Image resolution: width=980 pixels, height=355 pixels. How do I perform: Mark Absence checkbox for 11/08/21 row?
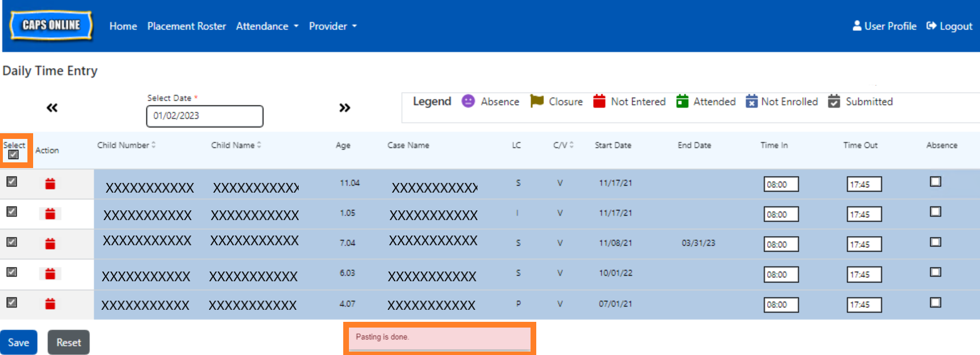(935, 242)
